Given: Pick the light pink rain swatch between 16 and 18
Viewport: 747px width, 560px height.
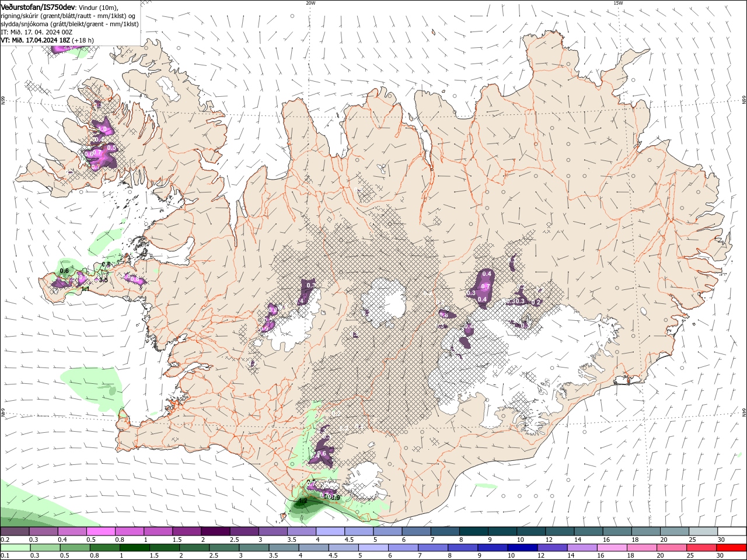Looking at the screenshot, I should (x=613, y=548).
